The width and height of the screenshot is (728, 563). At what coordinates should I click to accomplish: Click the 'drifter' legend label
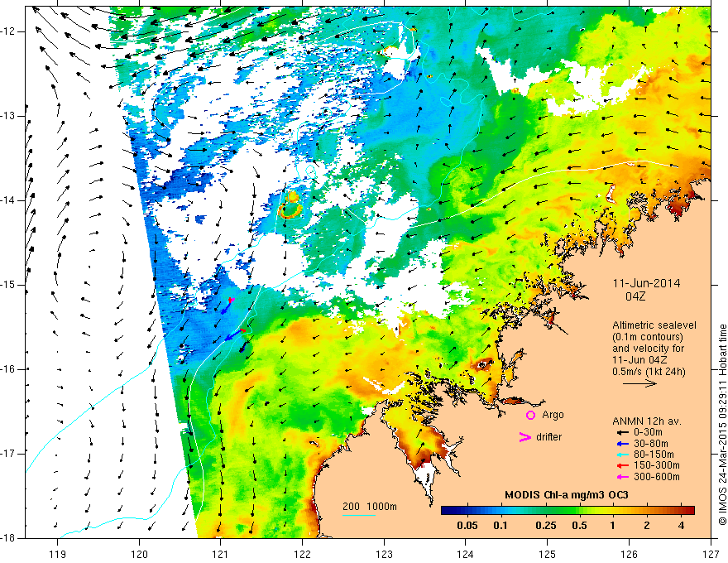tap(548, 437)
